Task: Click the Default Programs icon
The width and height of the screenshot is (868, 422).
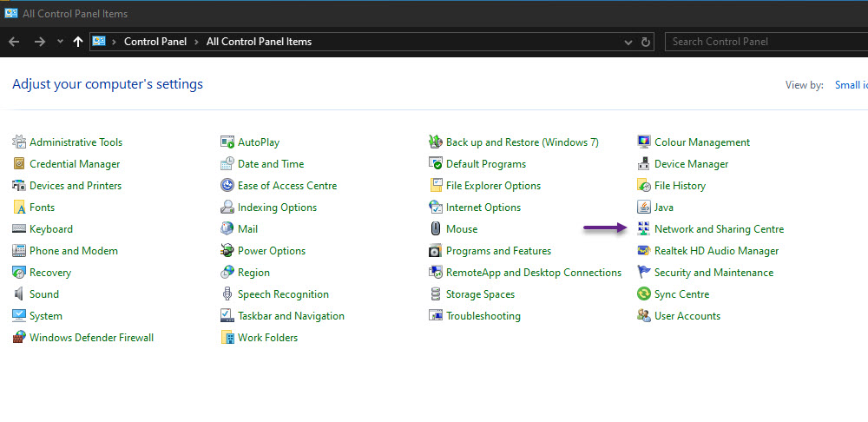Action: point(436,164)
